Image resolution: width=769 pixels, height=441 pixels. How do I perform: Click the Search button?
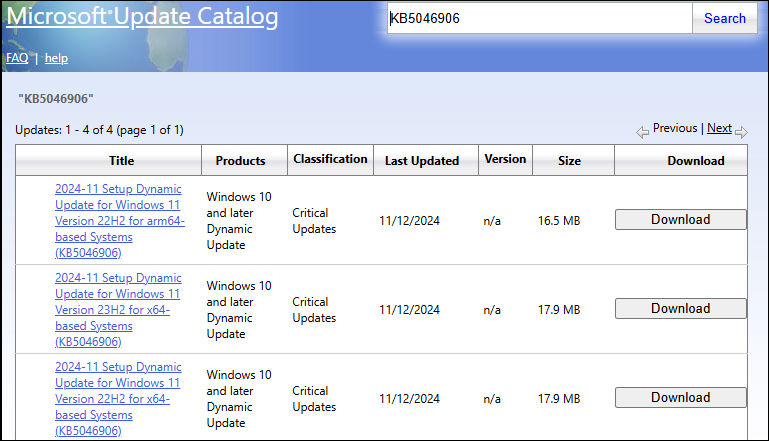[724, 18]
